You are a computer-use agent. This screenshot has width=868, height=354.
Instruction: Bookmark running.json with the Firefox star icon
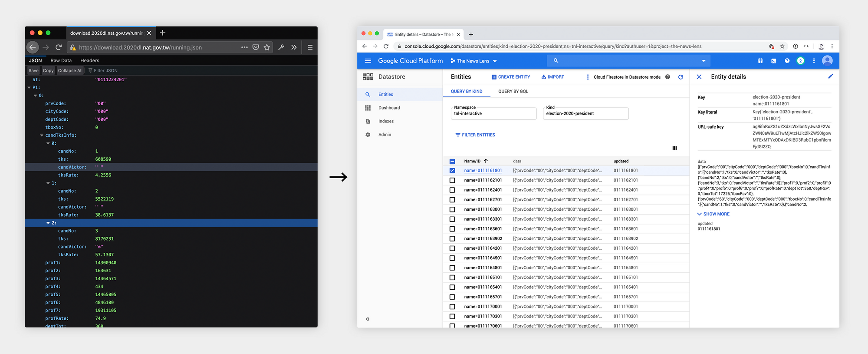click(266, 47)
